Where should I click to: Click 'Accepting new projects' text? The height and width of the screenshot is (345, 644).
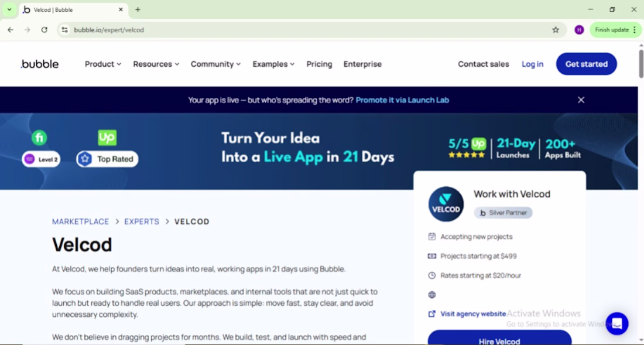coord(477,237)
